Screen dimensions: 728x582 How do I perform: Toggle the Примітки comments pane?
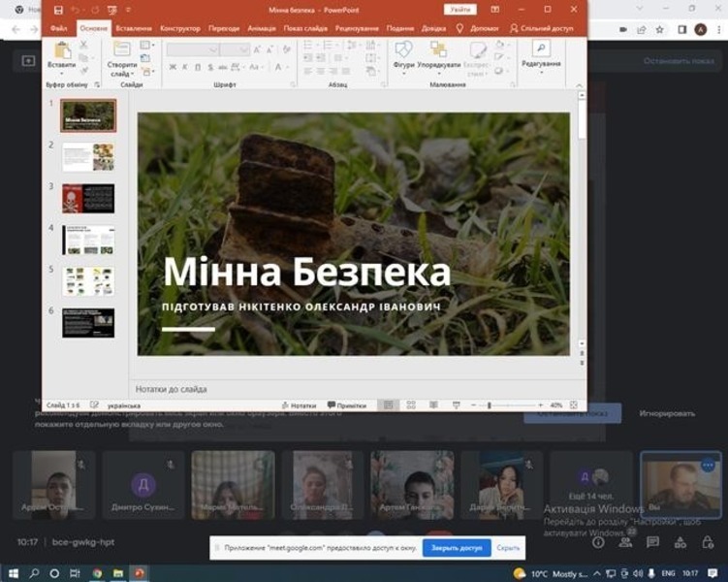coord(346,404)
